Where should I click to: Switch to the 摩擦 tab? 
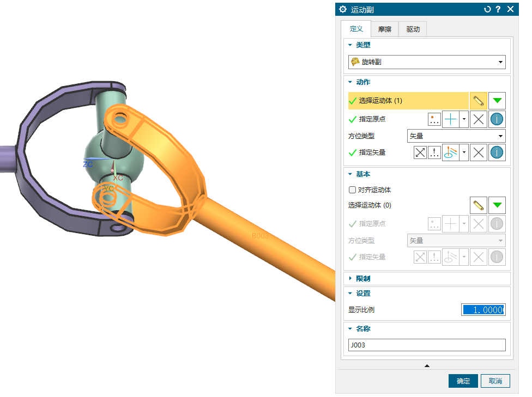point(384,29)
